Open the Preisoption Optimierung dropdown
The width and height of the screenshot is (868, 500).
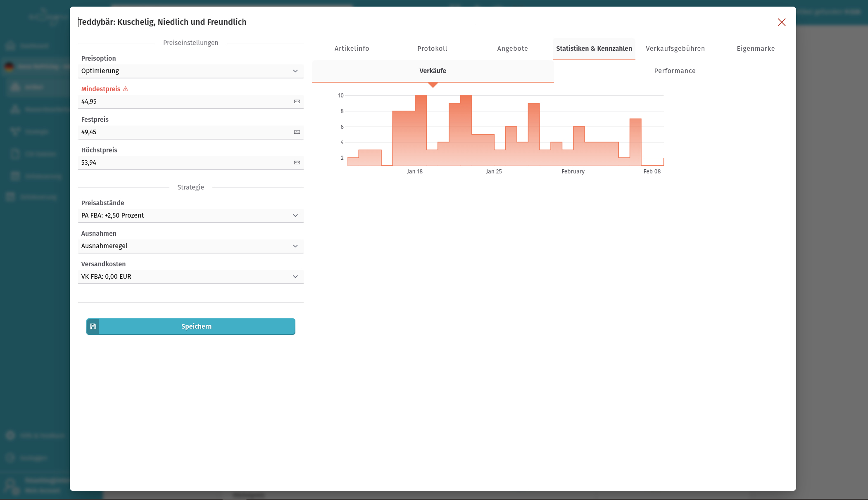pos(190,71)
